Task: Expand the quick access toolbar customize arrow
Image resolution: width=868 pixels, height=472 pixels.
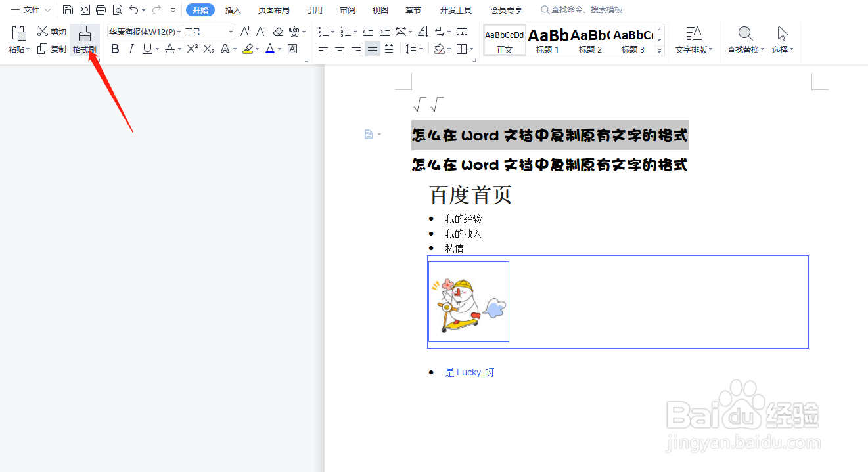Action: (x=173, y=11)
